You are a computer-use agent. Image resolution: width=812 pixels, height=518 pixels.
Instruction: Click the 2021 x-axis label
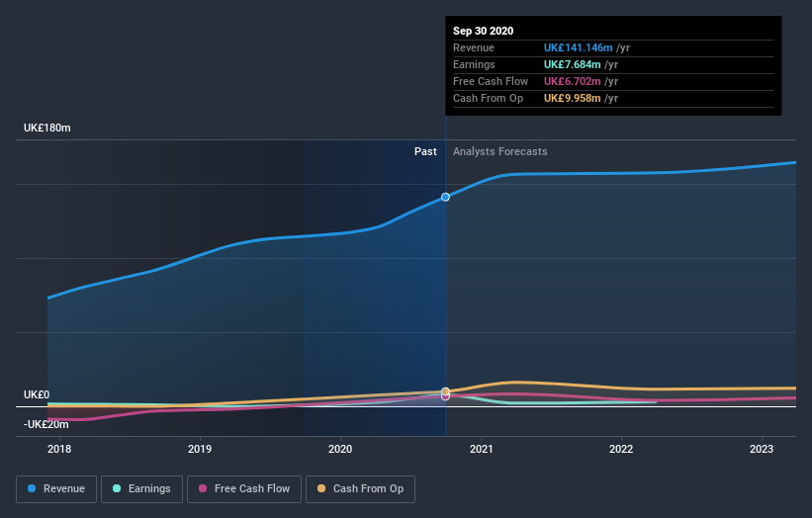pyautogui.click(x=482, y=449)
